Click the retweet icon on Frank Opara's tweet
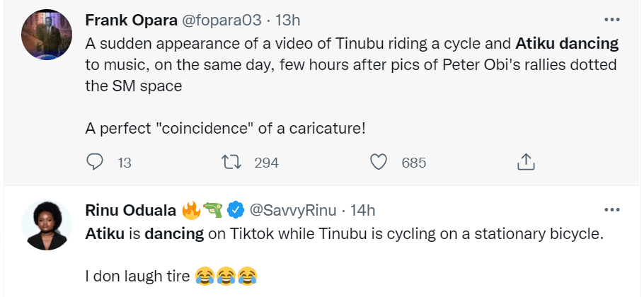This screenshot has height=297, width=644. (232, 162)
